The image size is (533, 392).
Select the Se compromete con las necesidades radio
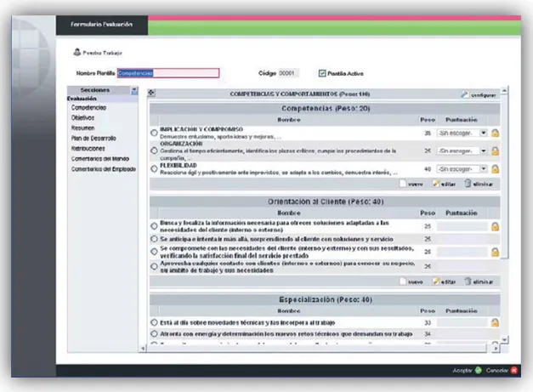[154, 252]
